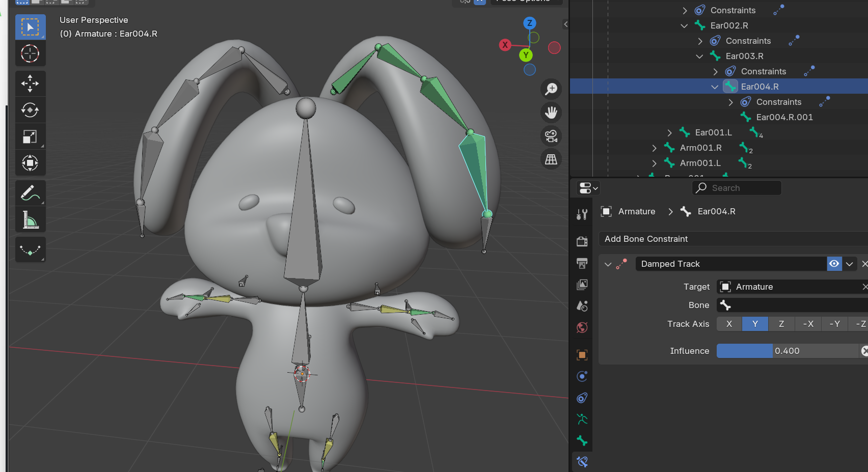The width and height of the screenshot is (868, 472).
Task: Set Track Axis to -X
Action: tap(808, 324)
